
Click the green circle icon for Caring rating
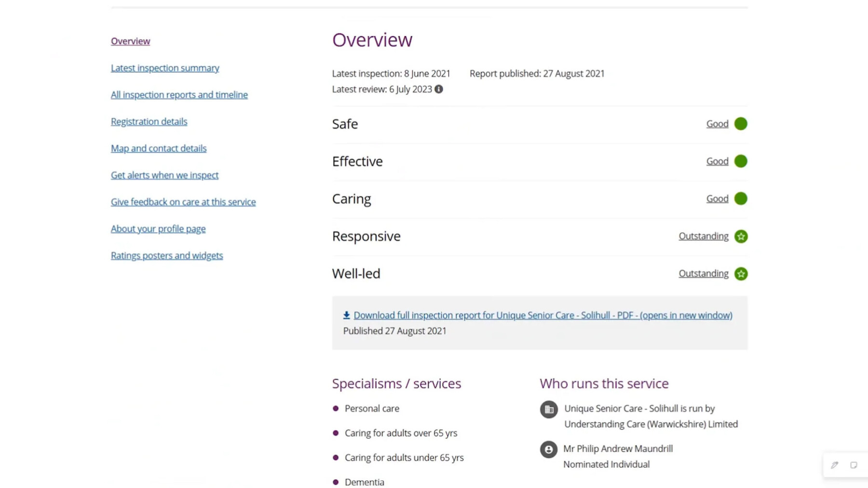pyautogui.click(x=741, y=198)
